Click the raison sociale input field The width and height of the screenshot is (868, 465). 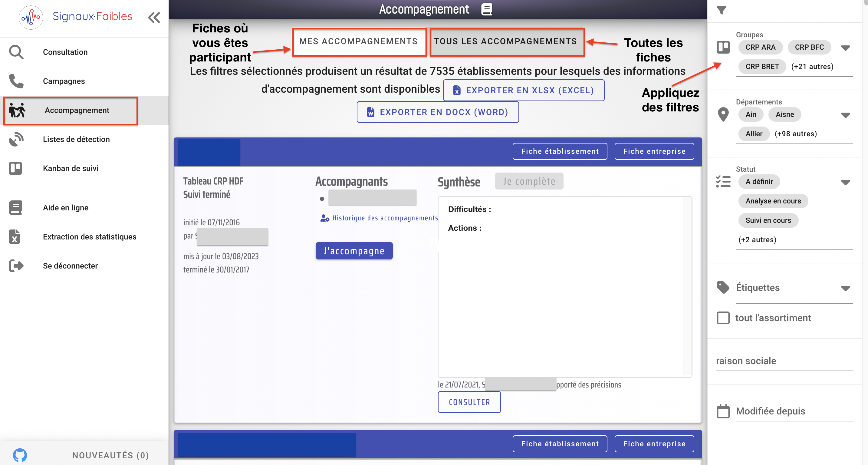(784, 361)
